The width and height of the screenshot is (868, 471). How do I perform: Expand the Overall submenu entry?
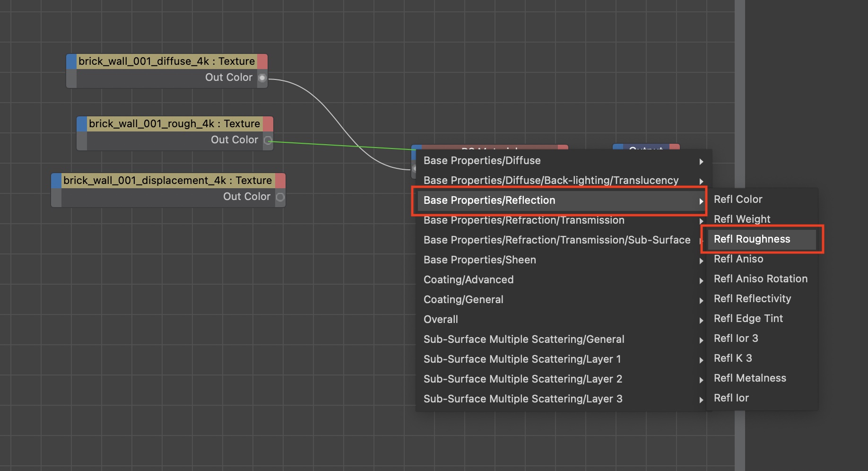coord(441,320)
